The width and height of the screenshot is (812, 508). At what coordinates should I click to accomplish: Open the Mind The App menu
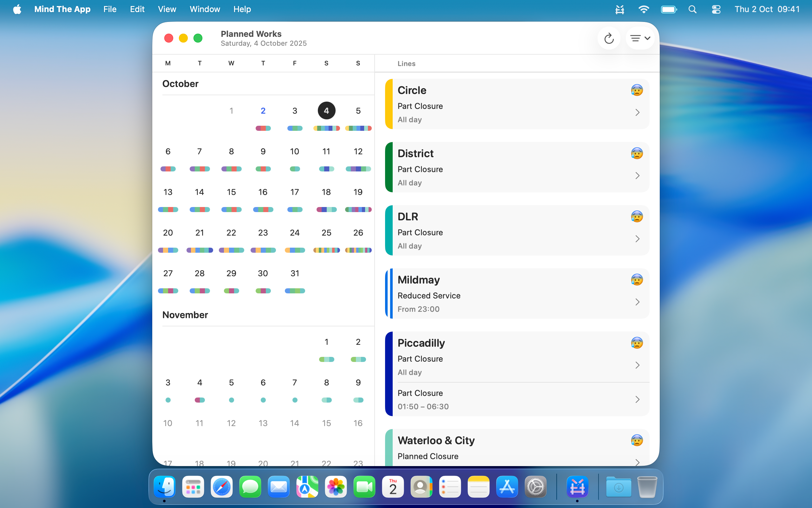62,10
